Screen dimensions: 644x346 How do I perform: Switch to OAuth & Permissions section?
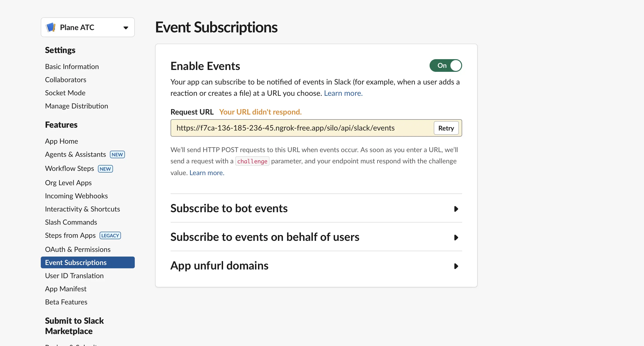click(x=78, y=249)
